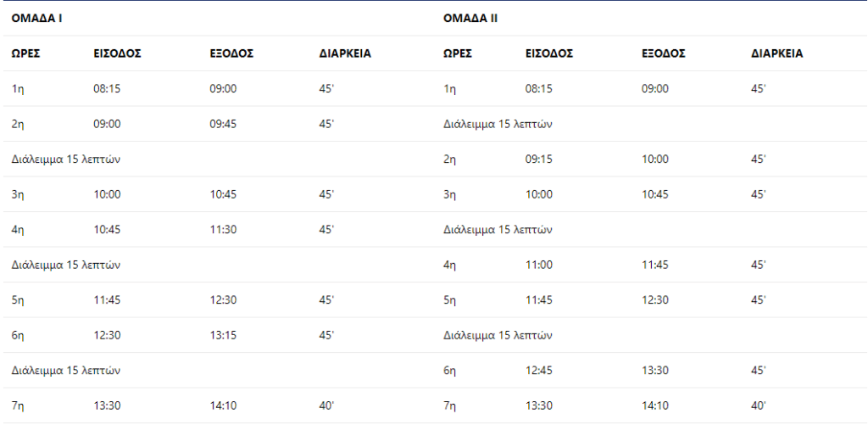Select the 7η hour label in ΟΜΑΔΑ ΙΙ
The width and height of the screenshot is (868, 425).
pos(449,406)
